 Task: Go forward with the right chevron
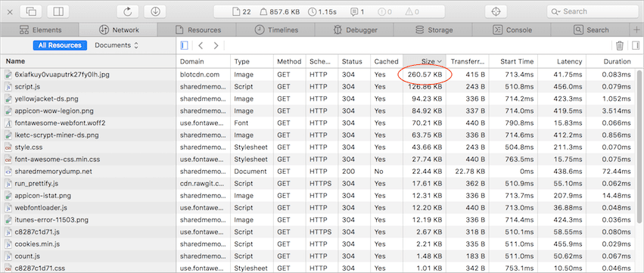tap(216, 45)
